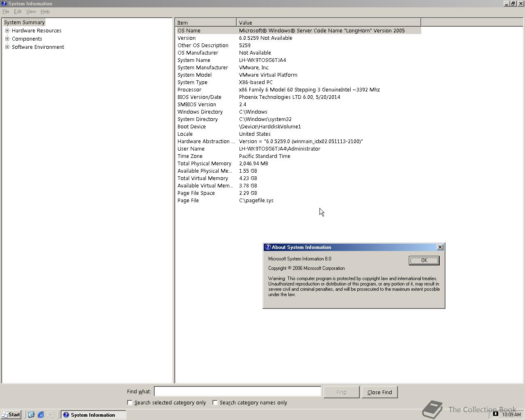Click the VMware Virtual Platform value

[268, 75]
